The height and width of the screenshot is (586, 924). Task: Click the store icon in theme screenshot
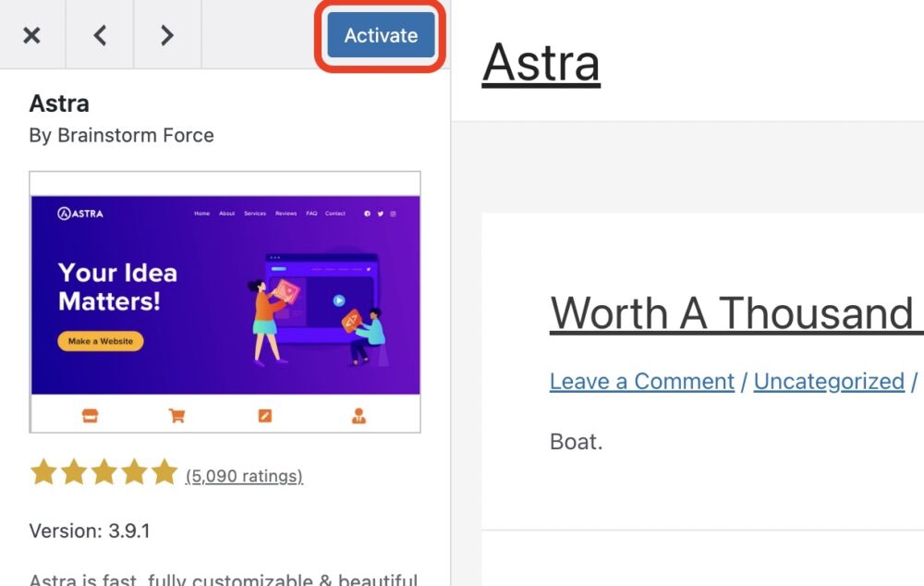coord(91,416)
